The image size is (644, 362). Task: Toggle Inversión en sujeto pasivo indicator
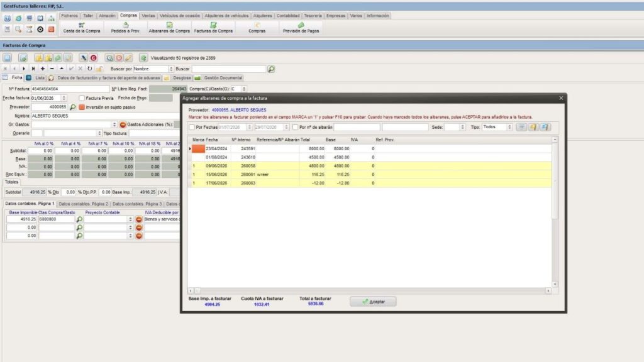tap(82, 107)
